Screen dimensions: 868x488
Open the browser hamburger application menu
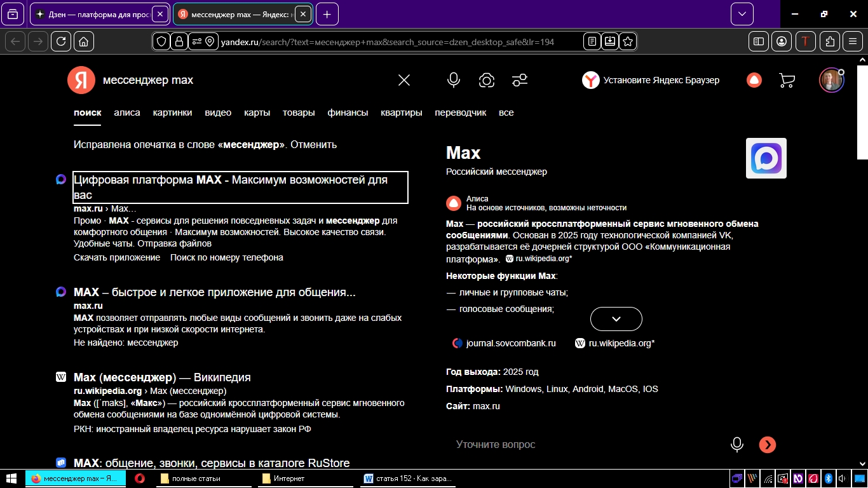(853, 41)
